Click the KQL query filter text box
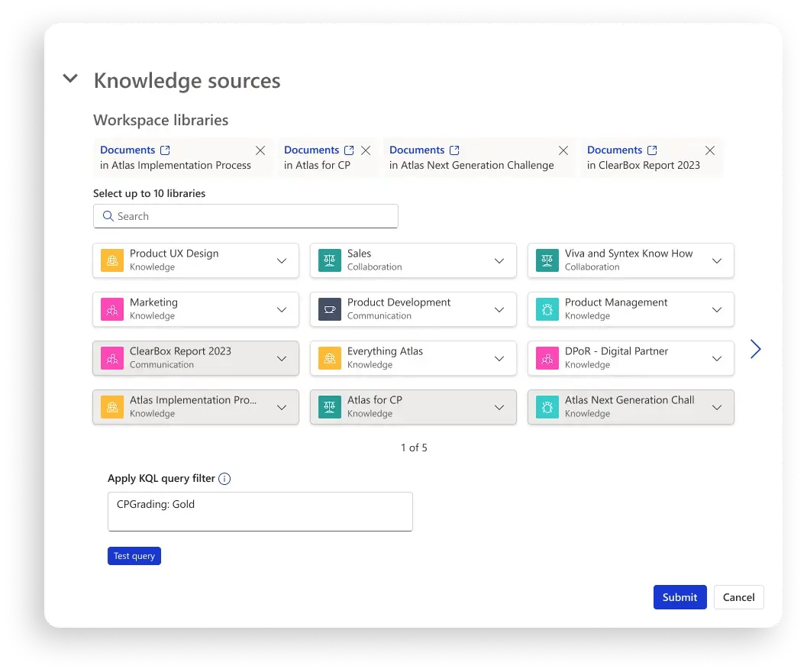Image resolution: width=807 pixels, height=672 pixels. 260,512
